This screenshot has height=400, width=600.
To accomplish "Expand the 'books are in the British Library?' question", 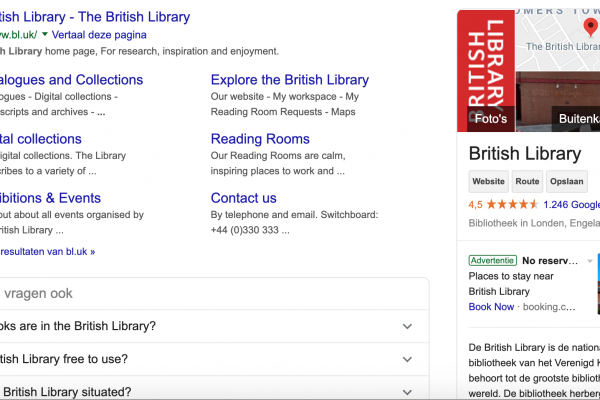I will 407,326.
